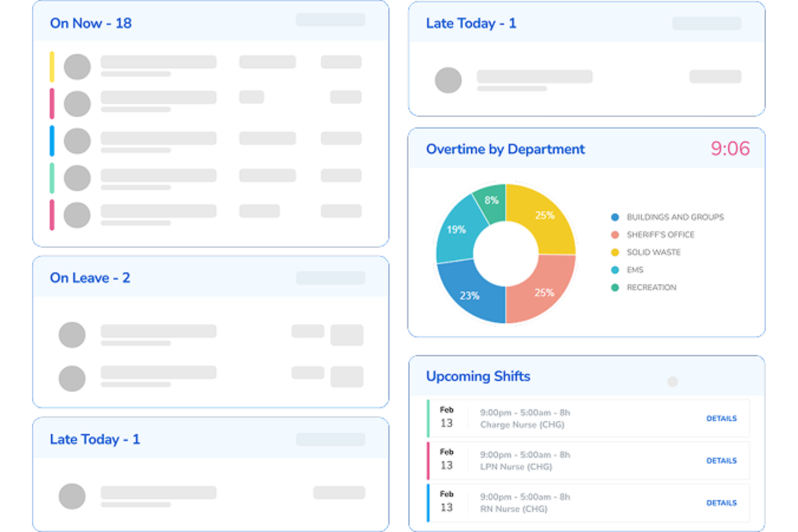Select the "EMS" legend label
Image resolution: width=798 pixels, height=532 pixels.
point(635,270)
